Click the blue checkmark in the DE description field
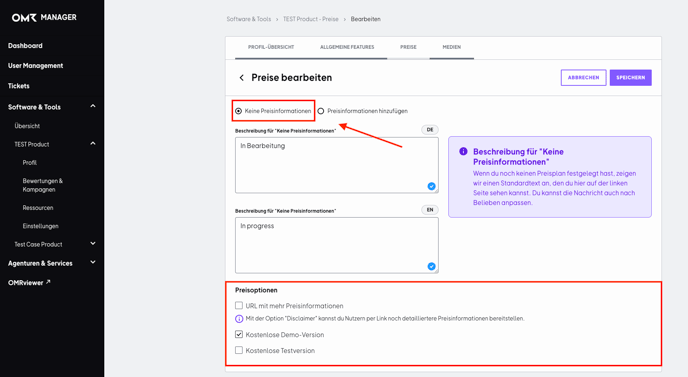 coord(431,186)
